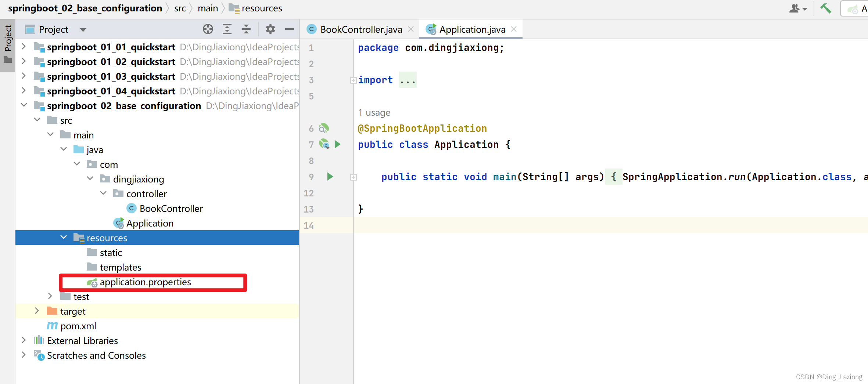
Task: Select pom.xml in the tree
Action: pos(78,326)
